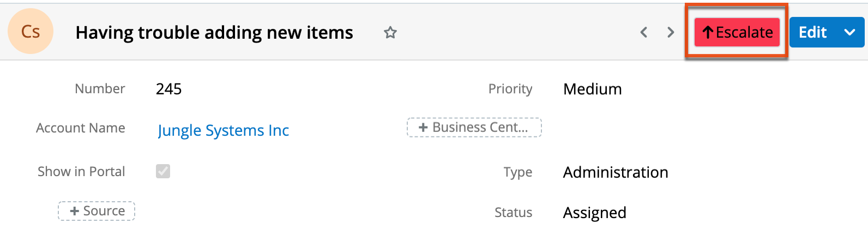The image size is (868, 229).
Task: Click the Cs module avatar icon
Action: pyautogui.click(x=31, y=32)
